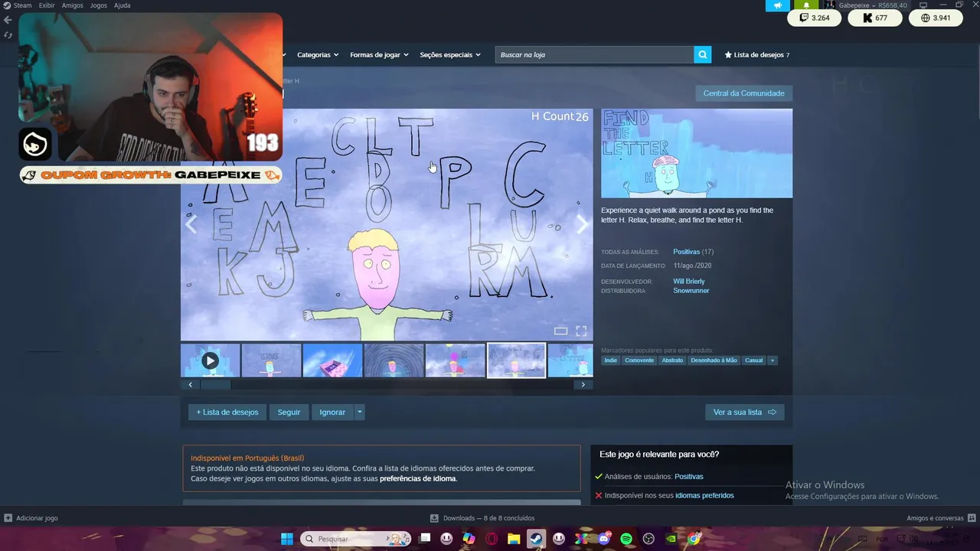Toggle theater mode on media player
Screen dimensions: 980x551
coord(560,331)
